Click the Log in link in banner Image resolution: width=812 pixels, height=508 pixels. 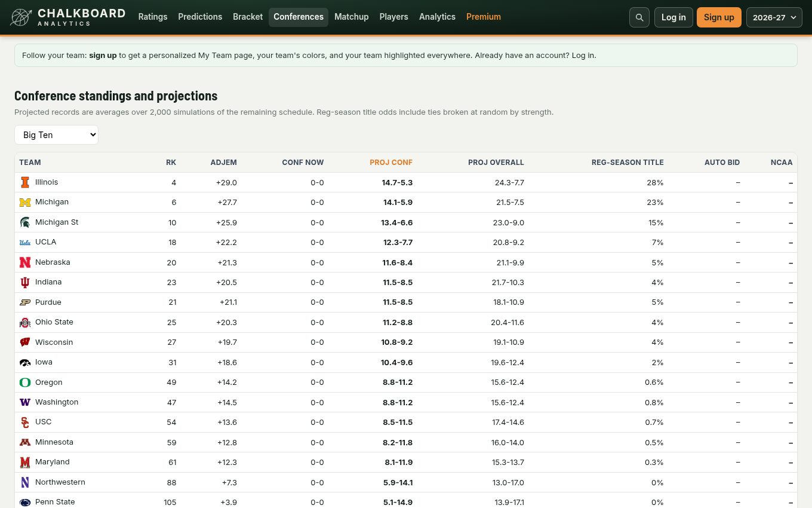pyautogui.click(x=583, y=56)
